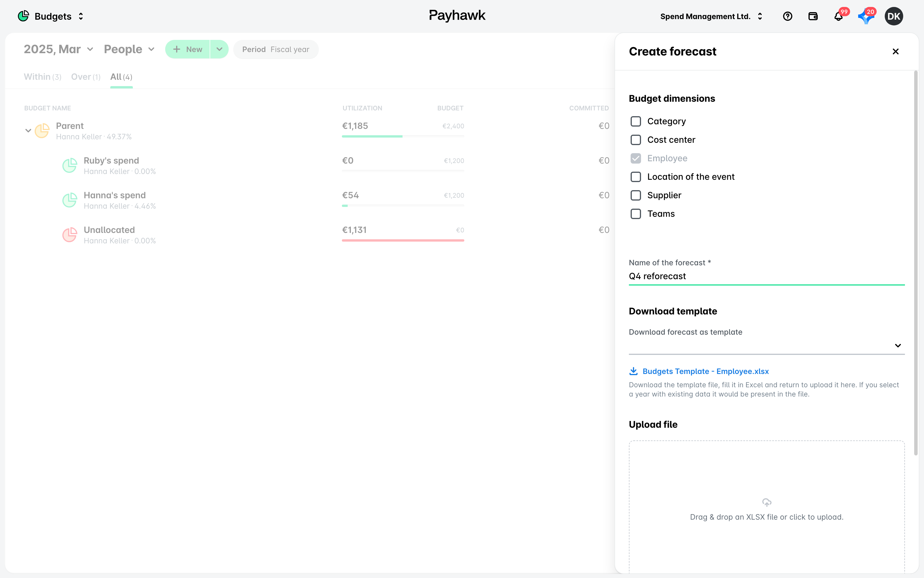Click the Create forecast panel scrollbar
This screenshot has height=578, width=924.
point(916,263)
